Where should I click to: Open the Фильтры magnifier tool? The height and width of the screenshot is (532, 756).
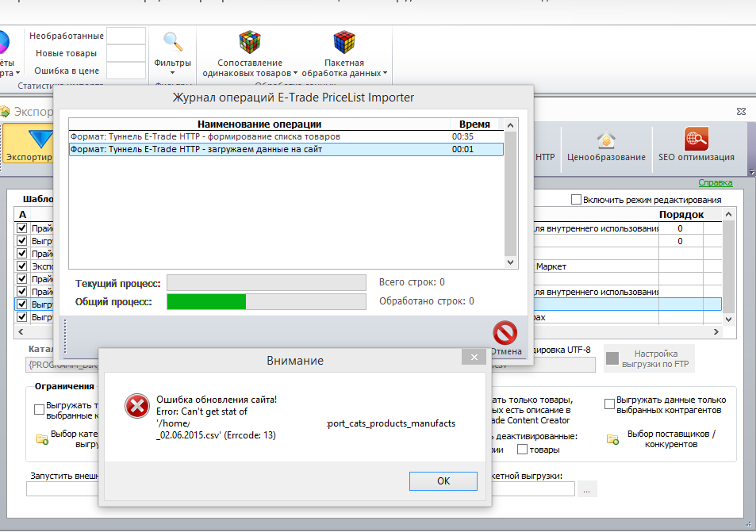point(172,42)
